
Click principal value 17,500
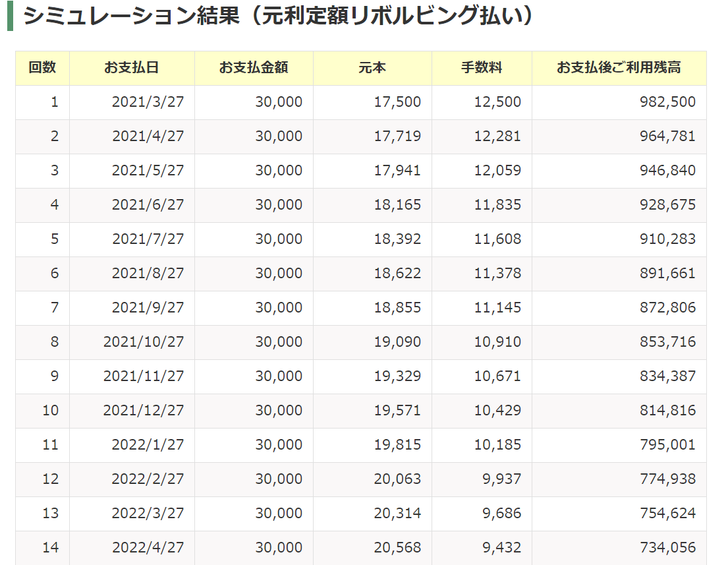(x=398, y=102)
